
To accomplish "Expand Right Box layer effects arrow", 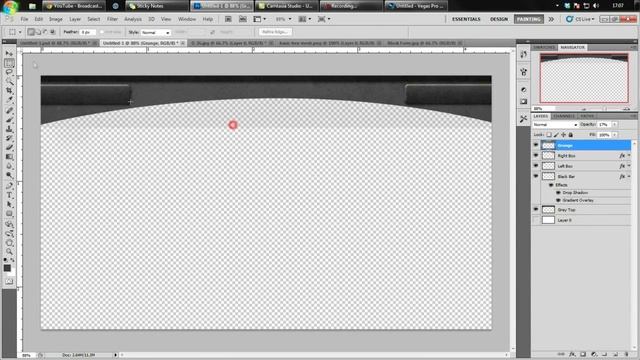I will pyautogui.click(x=629, y=156).
